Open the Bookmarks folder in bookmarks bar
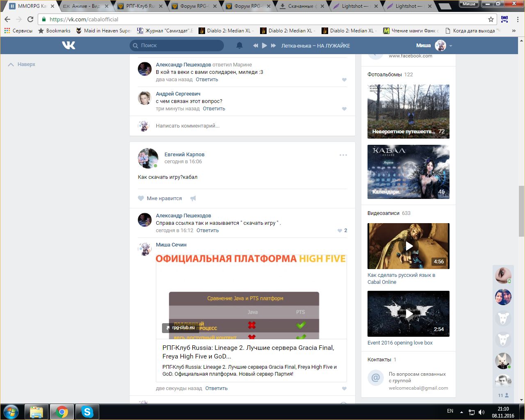525x420 pixels. point(54,31)
